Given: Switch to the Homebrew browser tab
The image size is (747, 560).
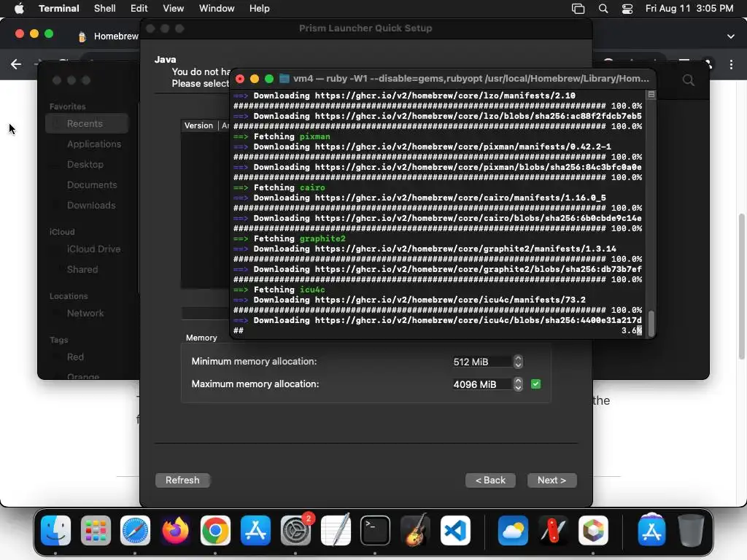Looking at the screenshot, I should click(108, 36).
